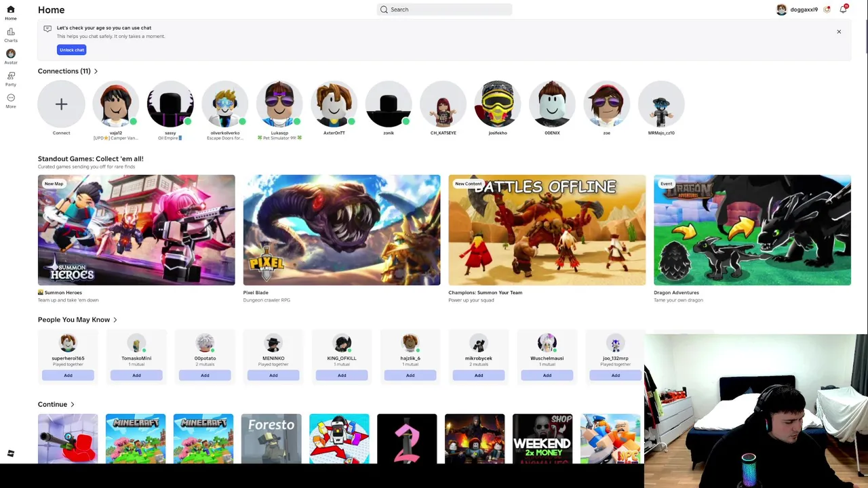Open the zonik connection avatar
Image resolution: width=868 pixels, height=488 pixels.
(389, 104)
